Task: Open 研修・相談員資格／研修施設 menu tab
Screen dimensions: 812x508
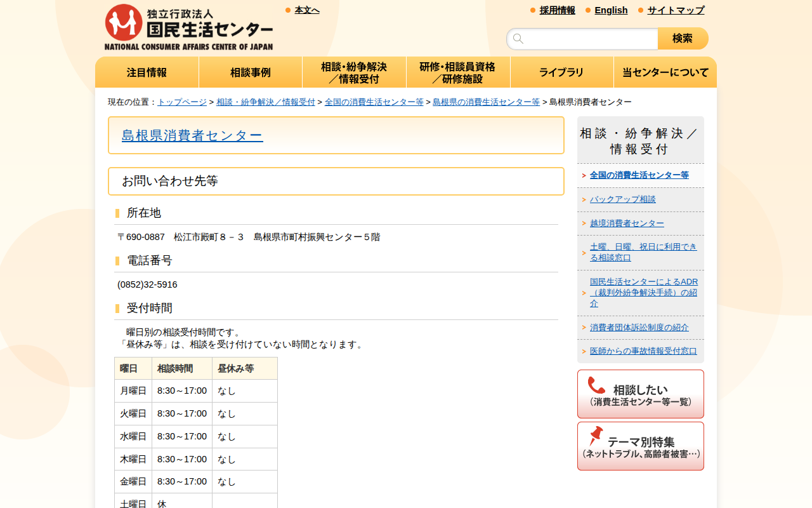Action: (457, 72)
